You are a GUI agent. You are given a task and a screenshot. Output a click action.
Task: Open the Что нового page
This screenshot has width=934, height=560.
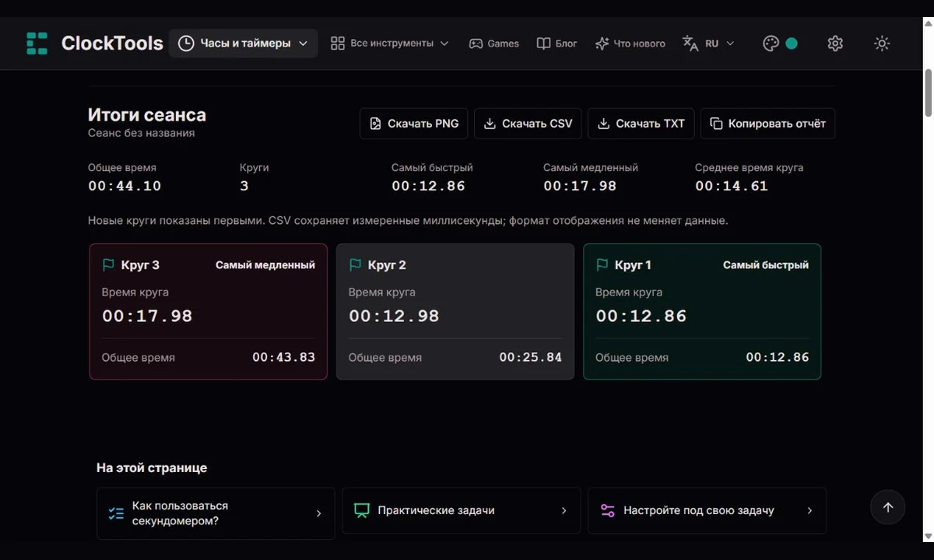630,44
